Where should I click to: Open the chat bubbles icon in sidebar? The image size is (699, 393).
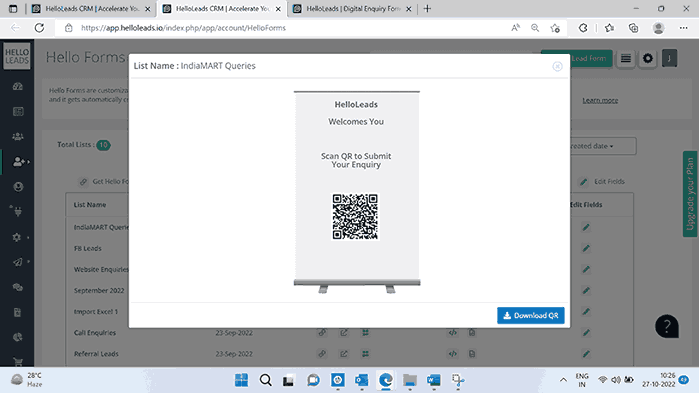pyautogui.click(x=18, y=287)
